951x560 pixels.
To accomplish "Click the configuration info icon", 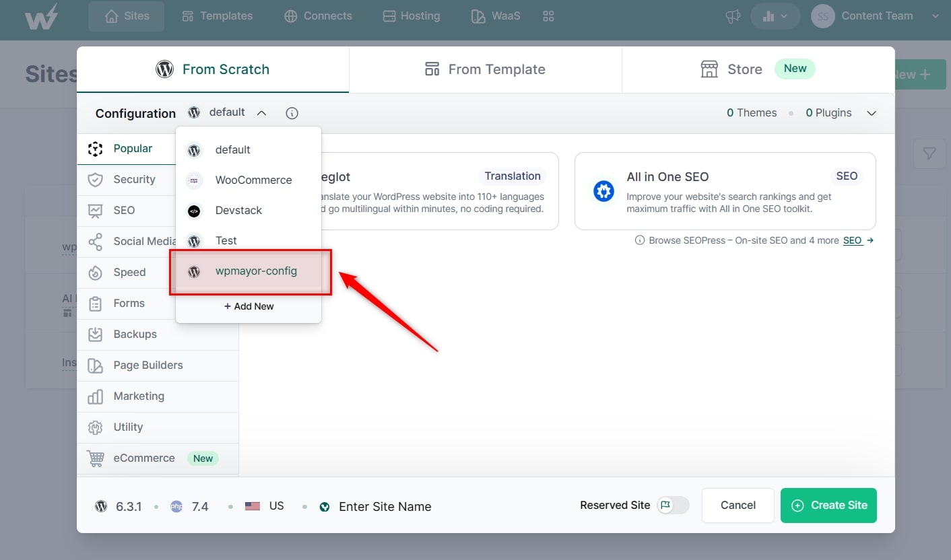I will click(x=292, y=113).
